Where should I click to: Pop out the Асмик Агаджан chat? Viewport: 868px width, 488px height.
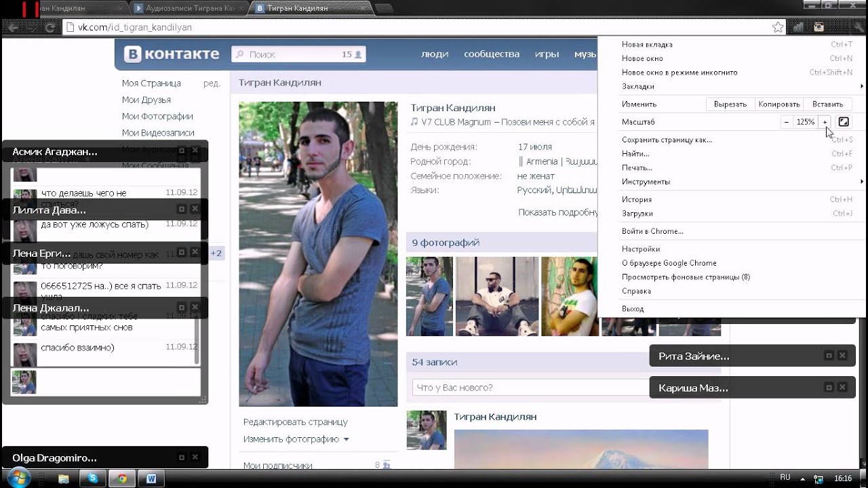182,150
